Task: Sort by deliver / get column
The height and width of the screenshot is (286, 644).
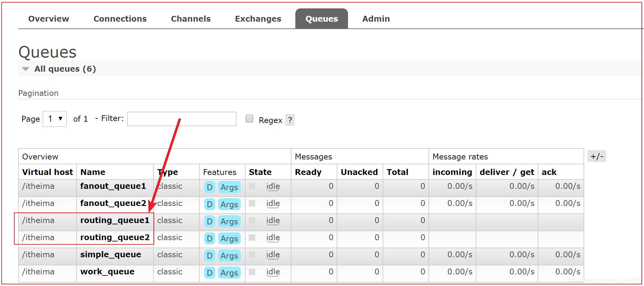Action: coord(507,172)
